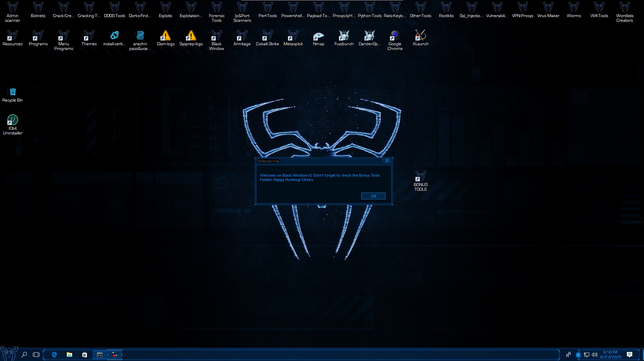
Task: Open Task View on the taskbar
Action: tap(36, 355)
